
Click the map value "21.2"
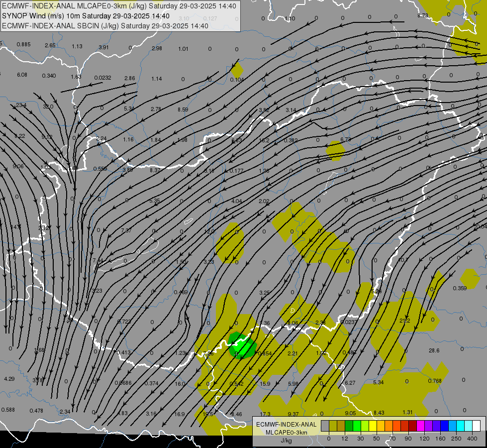click(405, 321)
